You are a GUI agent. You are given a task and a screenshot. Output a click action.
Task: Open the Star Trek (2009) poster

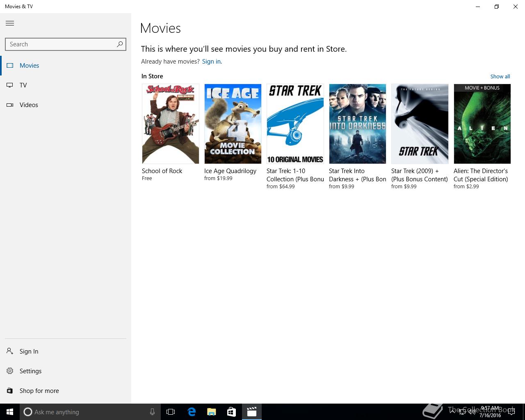[420, 124]
